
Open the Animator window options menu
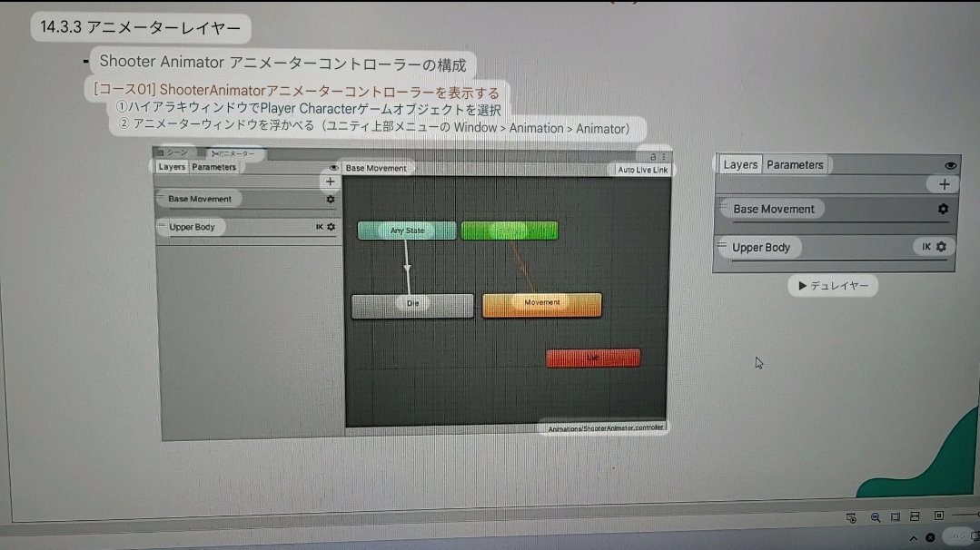(x=663, y=157)
